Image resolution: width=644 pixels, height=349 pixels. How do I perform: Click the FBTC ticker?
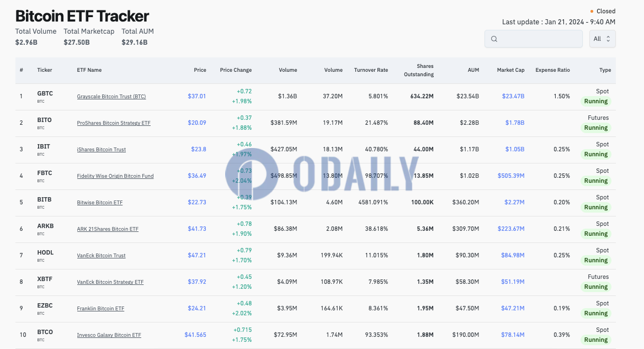(44, 173)
